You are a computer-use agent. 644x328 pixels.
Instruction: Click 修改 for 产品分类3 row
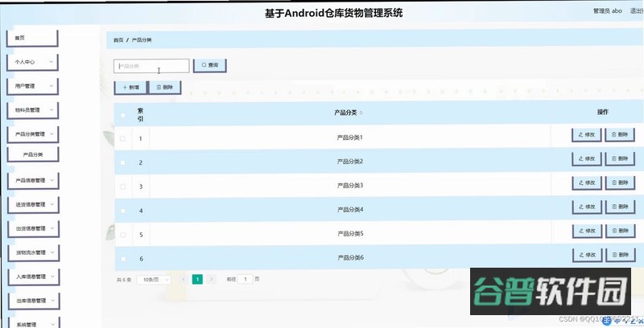point(587,182)
